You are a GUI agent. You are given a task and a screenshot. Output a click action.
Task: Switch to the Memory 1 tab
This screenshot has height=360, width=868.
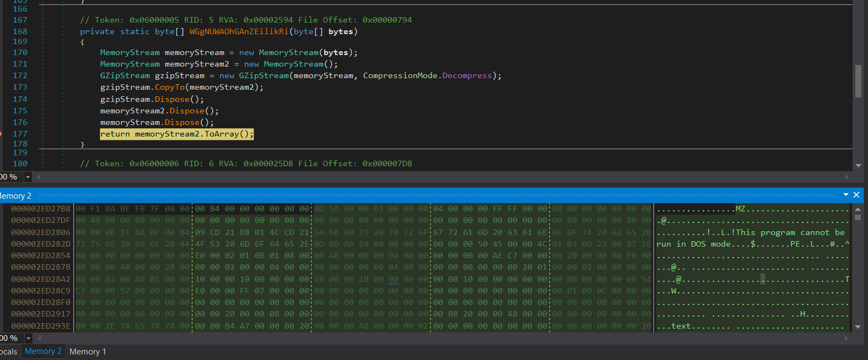[88, 352]
